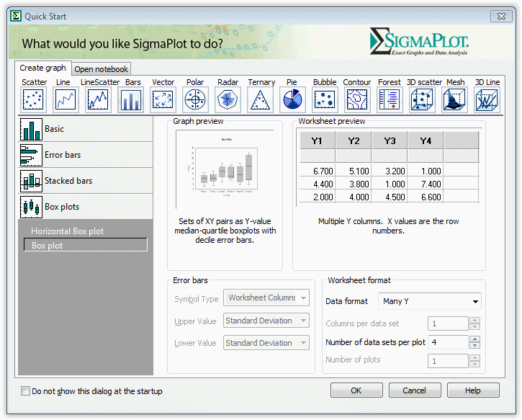The width and height of the screenshot is (522, 420).
Task: Decrease Number of data sets per plot
Action: (474, 345)
